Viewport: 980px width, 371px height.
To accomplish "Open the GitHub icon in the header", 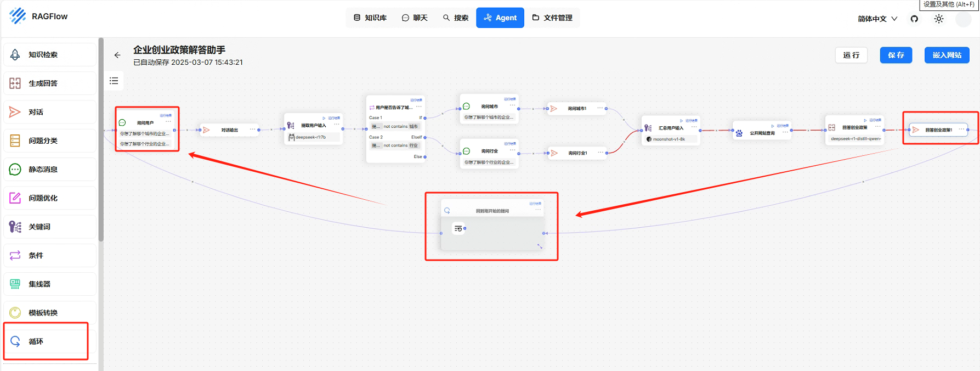I will 914,19.
